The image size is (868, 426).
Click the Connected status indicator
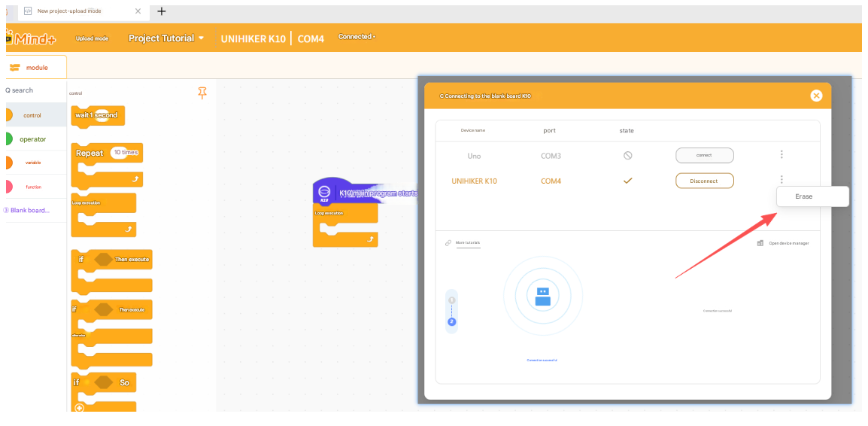(357, 37)
